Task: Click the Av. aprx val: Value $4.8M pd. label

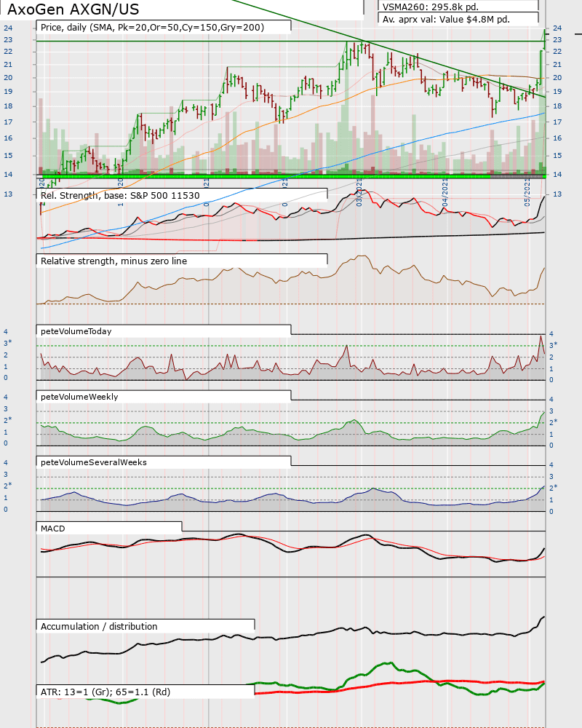Action: (x=446, y=19)
